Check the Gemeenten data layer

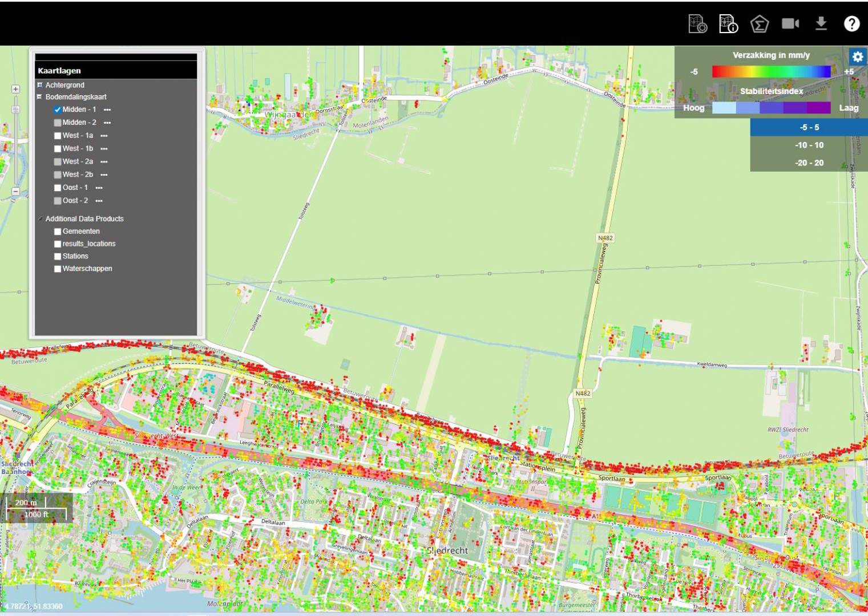tap(58, 232)
